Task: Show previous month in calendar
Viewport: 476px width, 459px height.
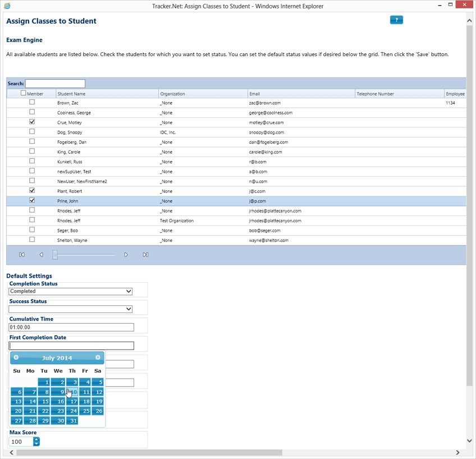Action: pyautogui.click(x=16, y=357)
